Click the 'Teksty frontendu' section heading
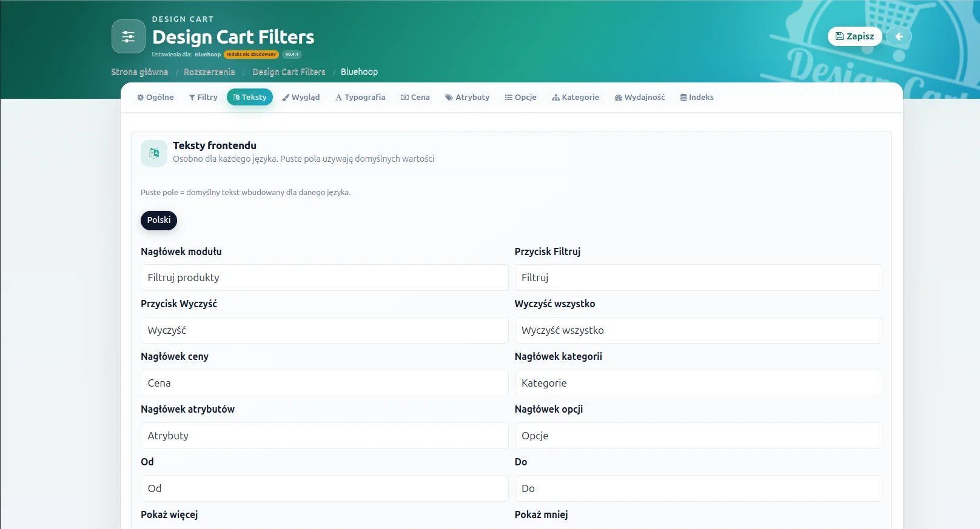Screen dimensions: 980x529 click(215, 145)
